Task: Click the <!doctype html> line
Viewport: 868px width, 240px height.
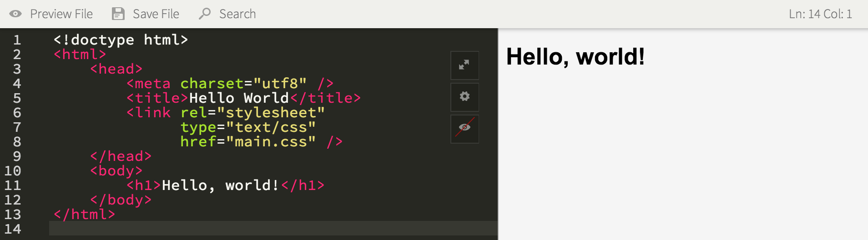Action: [x=121, y=40]
